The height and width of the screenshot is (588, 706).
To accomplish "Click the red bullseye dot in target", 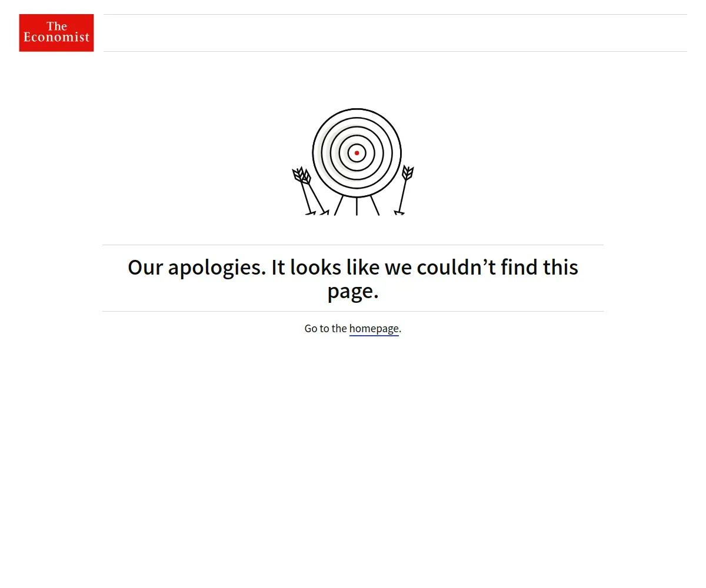I will tap(357, 153).
